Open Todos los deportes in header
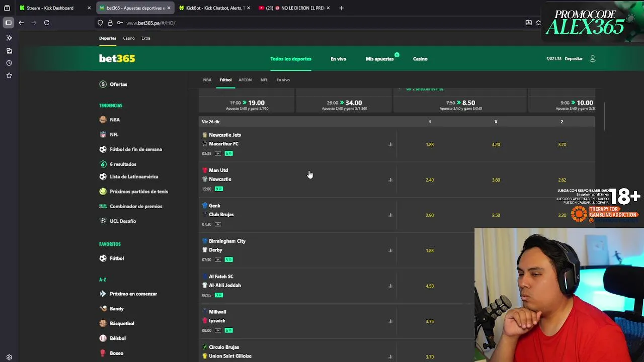The width and height of the screenshot is (644, 362). pyautogui.click(x=291, y=59)
